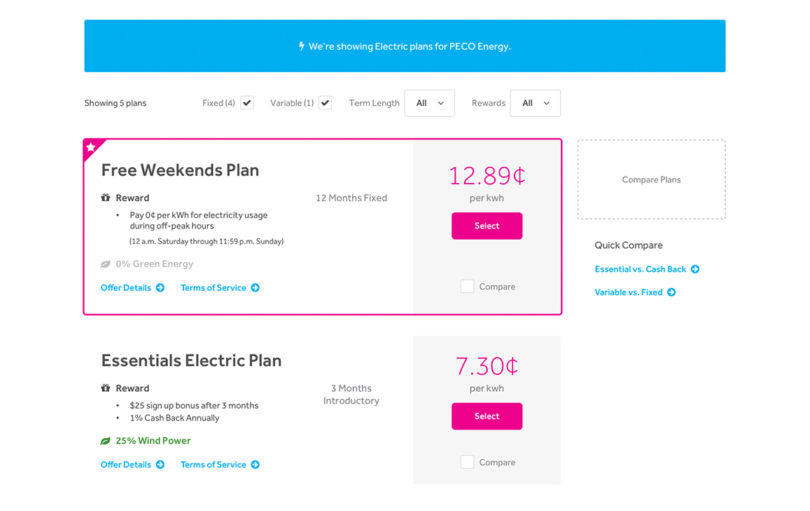Click the arrow icon next to Variable vs. Fixed
This screenshot has height=511, width=810.
(x=672, y=292)
